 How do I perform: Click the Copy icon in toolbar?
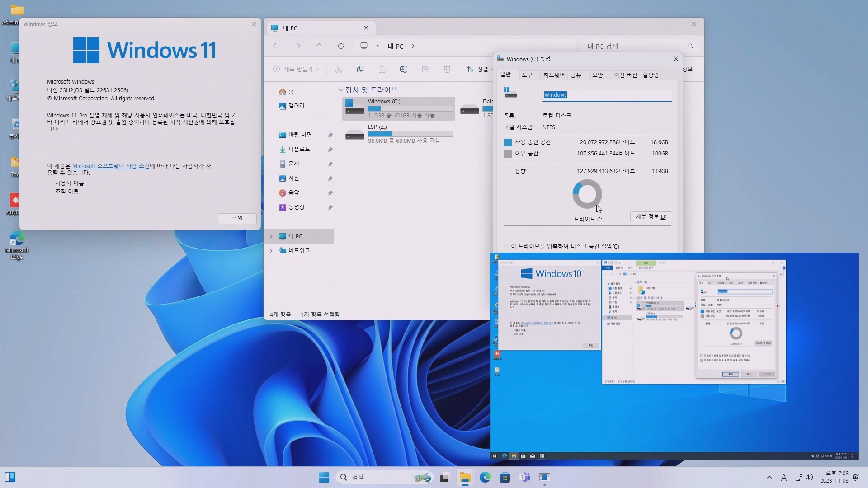360,69
